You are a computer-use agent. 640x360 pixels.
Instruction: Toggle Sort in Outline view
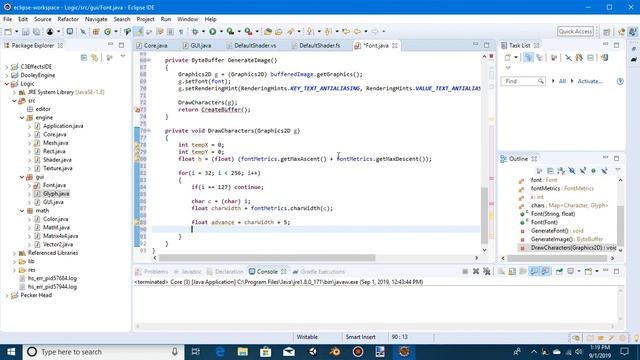[561, 171]
